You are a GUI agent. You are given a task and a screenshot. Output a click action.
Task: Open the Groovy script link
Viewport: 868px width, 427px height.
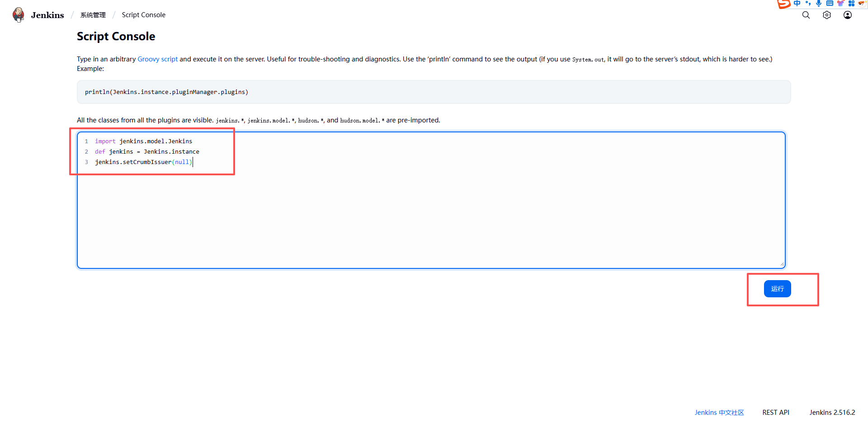click(x=157, y=59)
